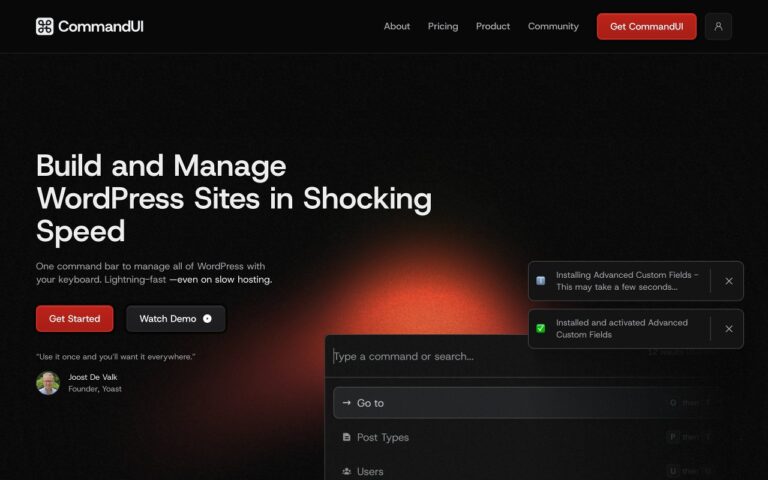Select the Post Types command row
This screenshot has width=768, height=480.
coord(500,437)
